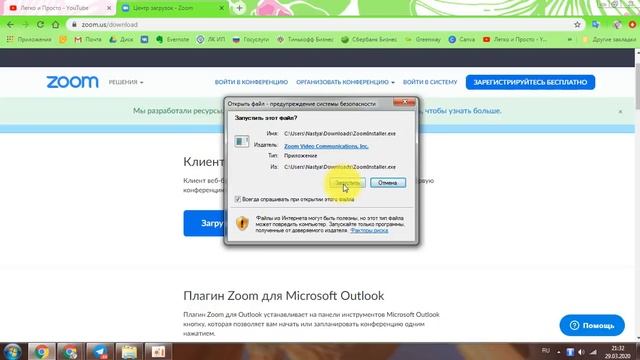Open the Факторы риска link
Viewport: 640px width, 360px height.
(x=369, y=230)
